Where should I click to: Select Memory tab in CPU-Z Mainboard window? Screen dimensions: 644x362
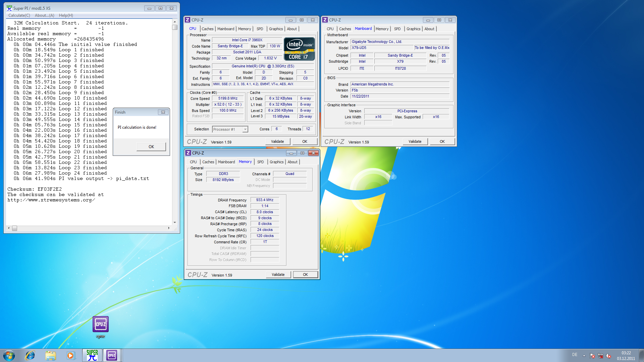[382, 29]
